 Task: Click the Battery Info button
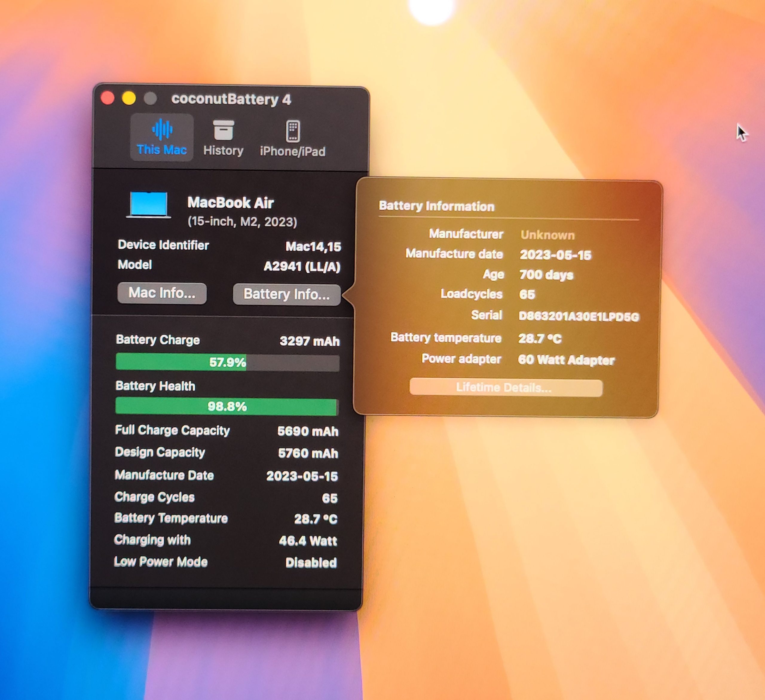click(x=287, y=294)
